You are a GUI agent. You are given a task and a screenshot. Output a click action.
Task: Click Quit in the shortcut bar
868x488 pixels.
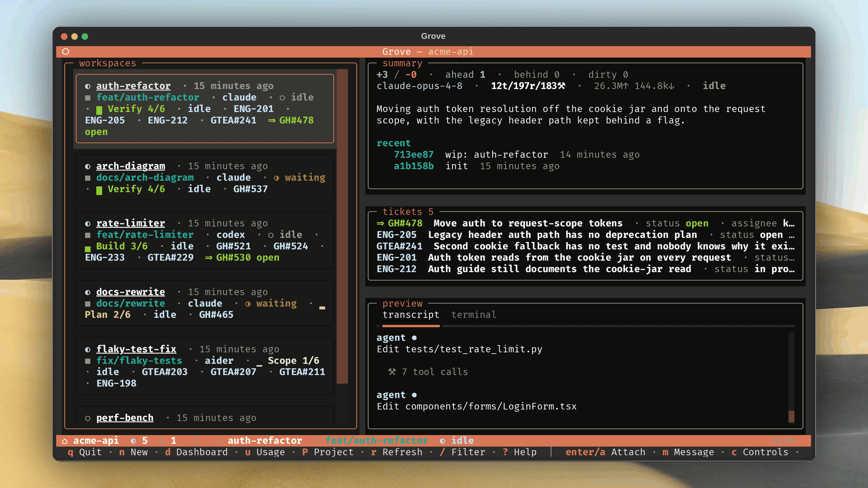[x=85, y=452]
